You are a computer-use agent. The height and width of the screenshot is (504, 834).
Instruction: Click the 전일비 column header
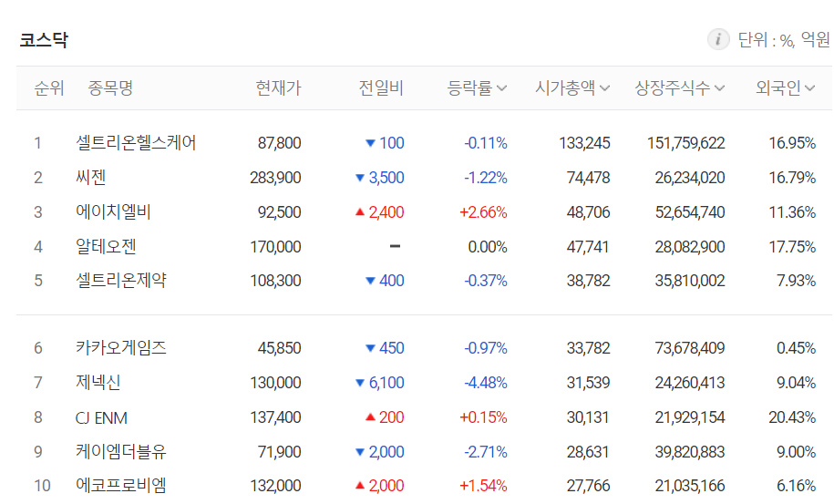[x=381, y=87]
